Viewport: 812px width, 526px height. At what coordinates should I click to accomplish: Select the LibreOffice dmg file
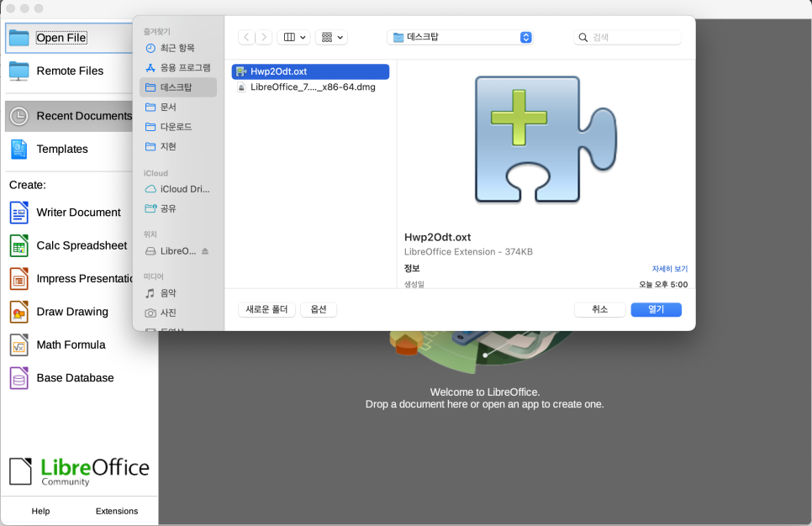pos(310,87)
